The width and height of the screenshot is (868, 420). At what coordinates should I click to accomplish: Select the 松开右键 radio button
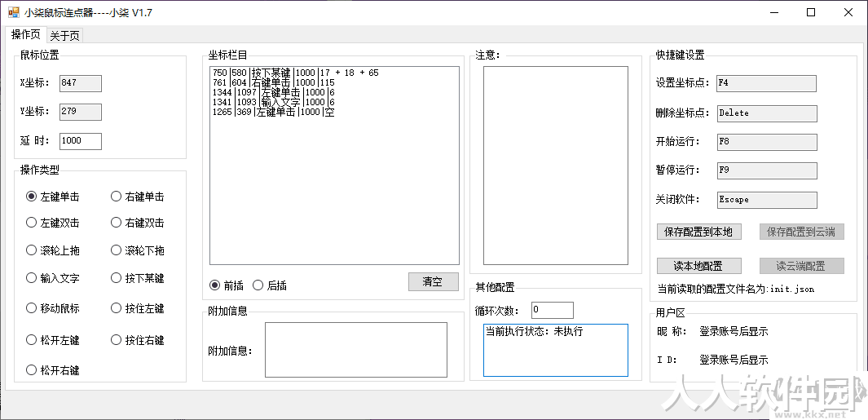click(x=53, y=370)
